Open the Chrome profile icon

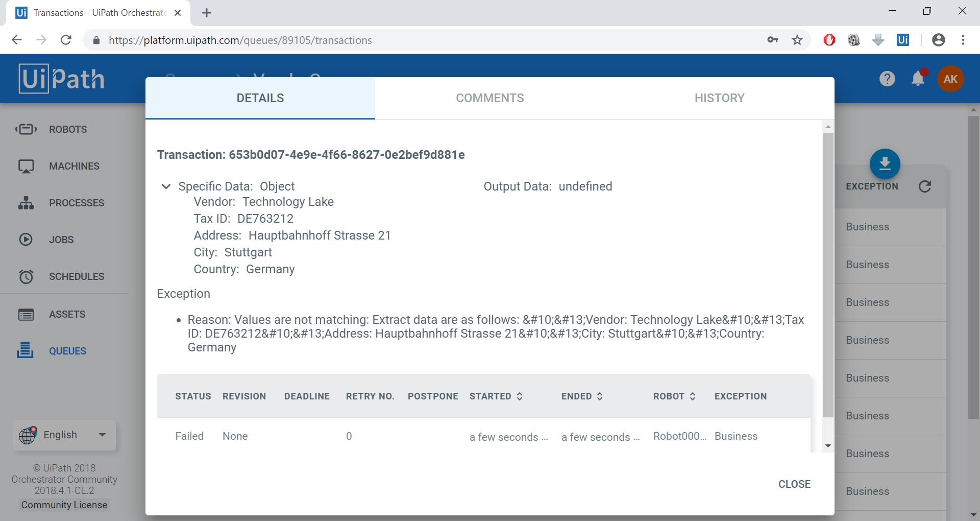[x=939, y=40]
